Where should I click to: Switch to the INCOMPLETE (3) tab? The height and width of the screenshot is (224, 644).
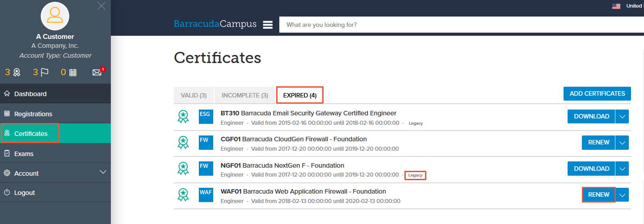point(245,95)
